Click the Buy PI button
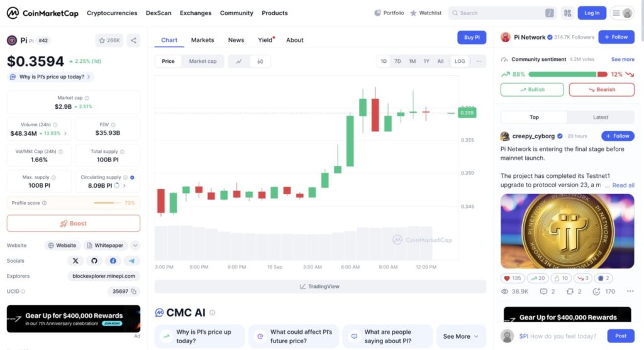Viewport: 644px width, 350px height. [472, 38]
